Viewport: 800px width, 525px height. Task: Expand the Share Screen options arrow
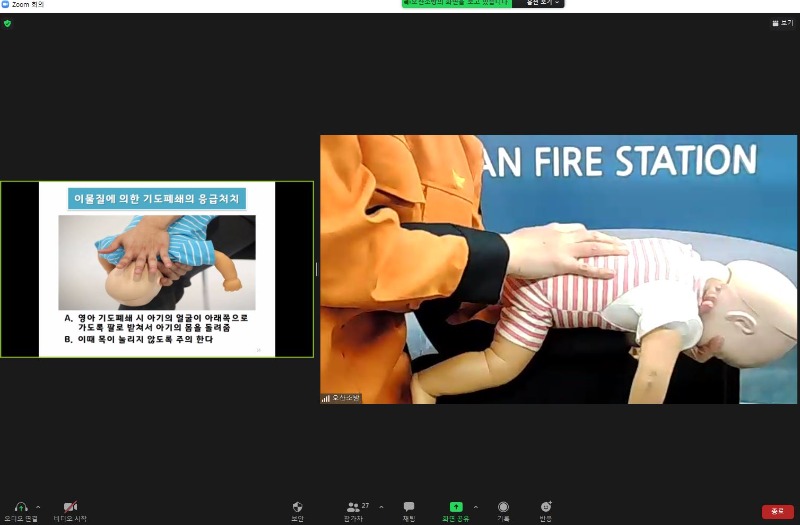(475, 507)
